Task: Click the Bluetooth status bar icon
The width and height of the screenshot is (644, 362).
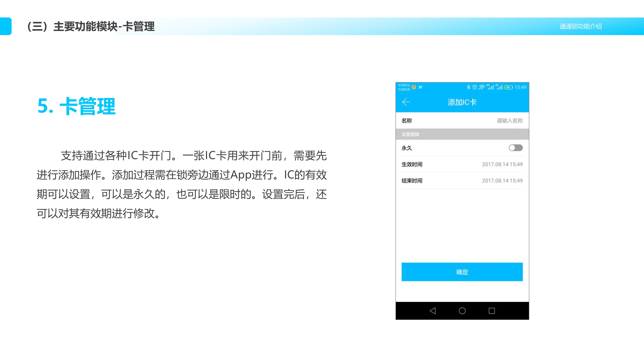Action: (469, 87)
